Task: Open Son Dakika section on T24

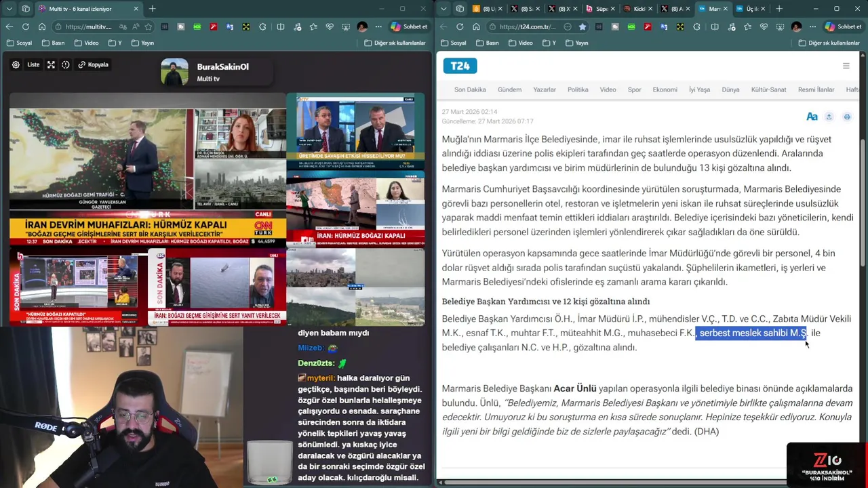Action: pyautogui.click(x=470, y=89)
